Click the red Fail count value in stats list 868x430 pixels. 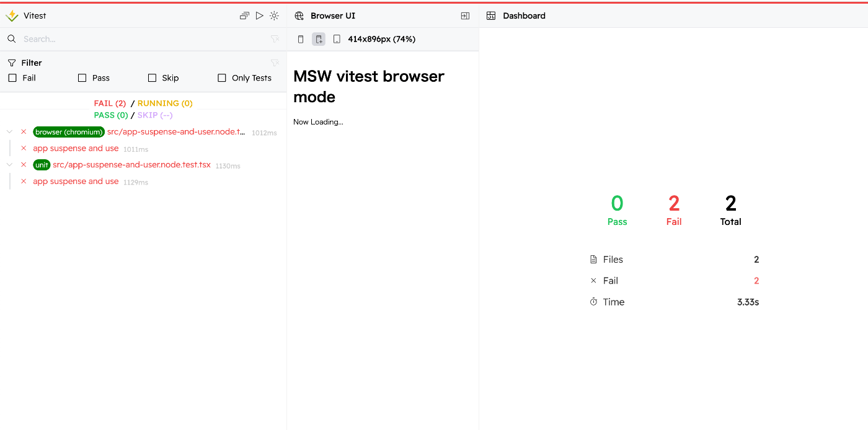click(x=756, y=281)
